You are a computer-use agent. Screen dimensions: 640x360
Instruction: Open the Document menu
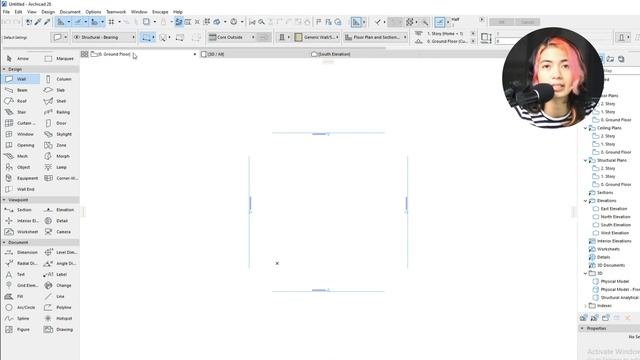click(x=70, y=12)
